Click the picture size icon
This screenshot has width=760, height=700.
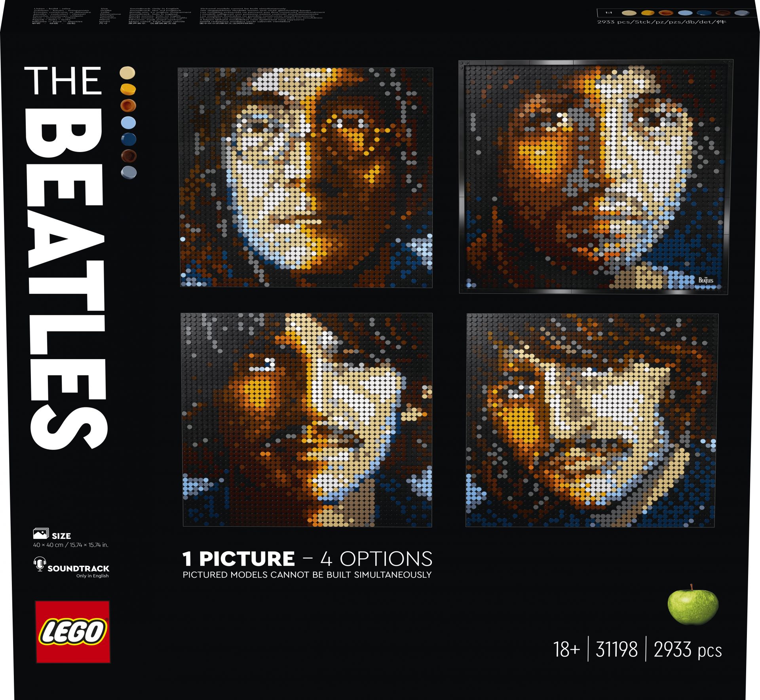(41, 534)
